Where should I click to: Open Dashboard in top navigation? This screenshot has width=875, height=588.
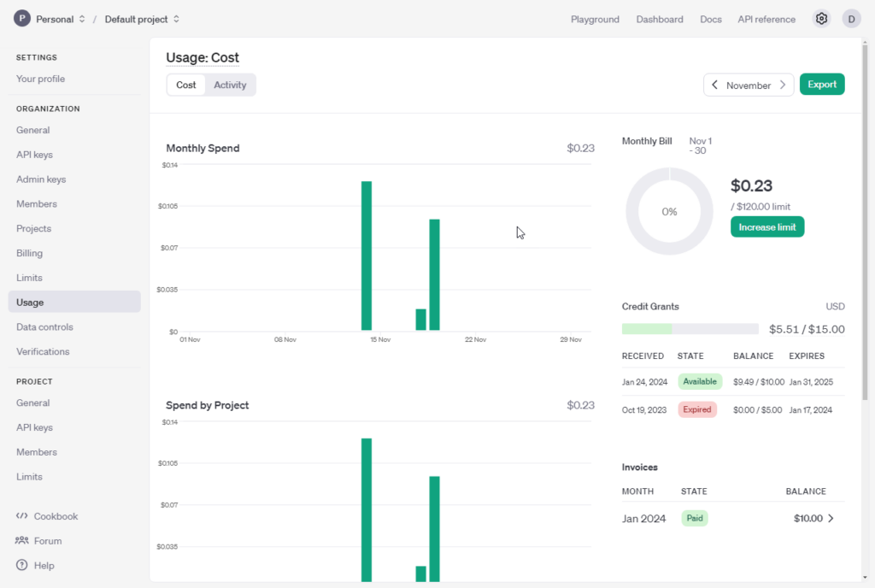[x=660, y=19]
